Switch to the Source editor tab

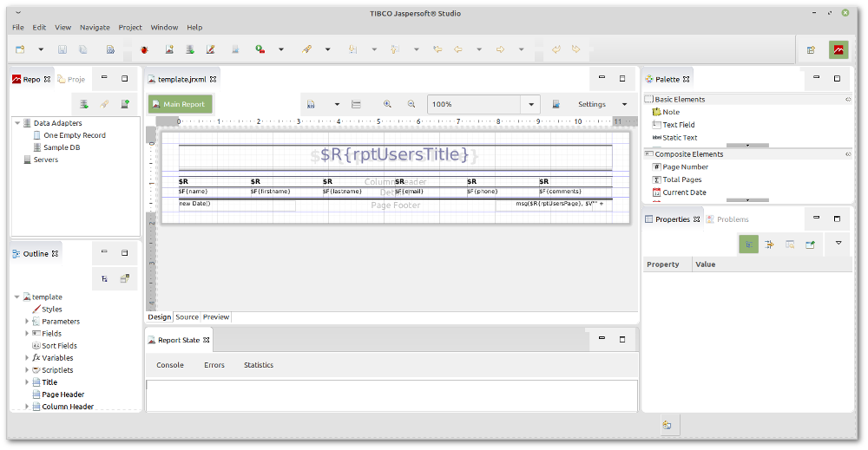pos(187,317)
